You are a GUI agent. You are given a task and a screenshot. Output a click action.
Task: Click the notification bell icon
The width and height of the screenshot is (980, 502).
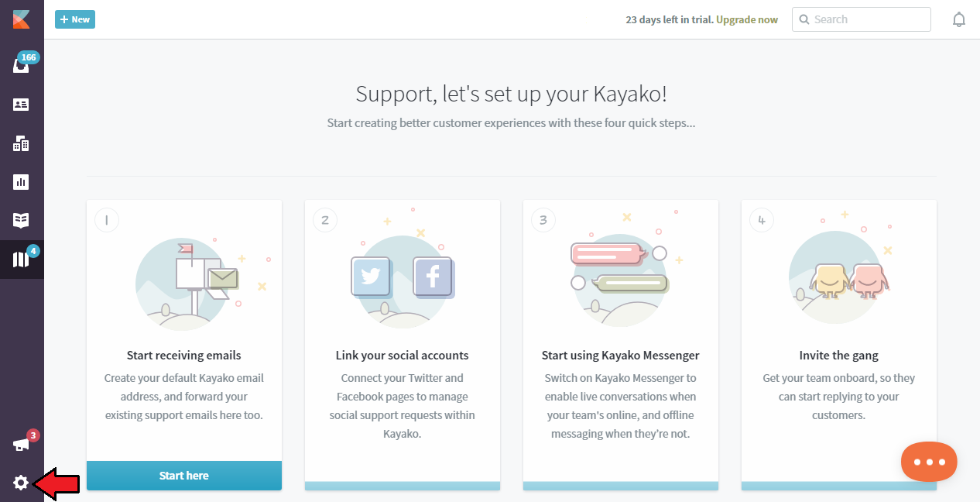pos(959,19)
